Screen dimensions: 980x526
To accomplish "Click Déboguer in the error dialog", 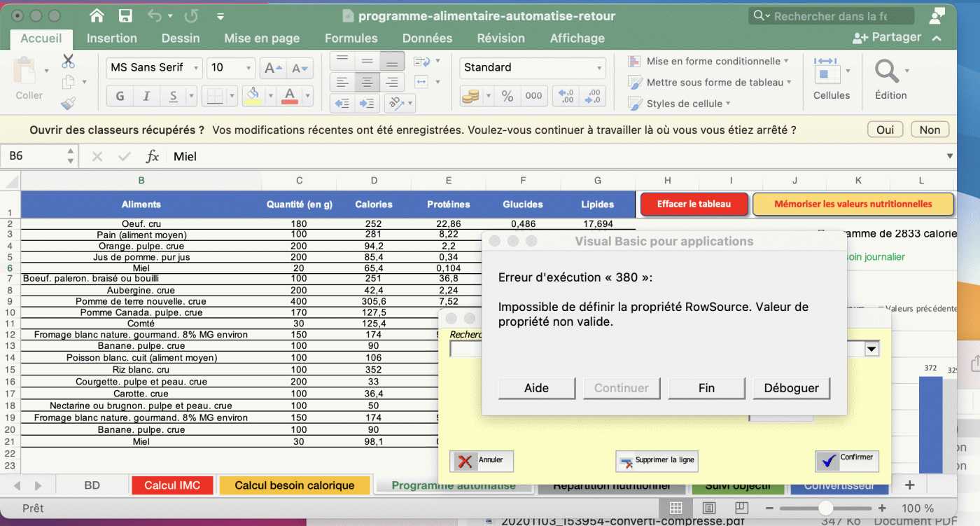I will tap(791, 388).
